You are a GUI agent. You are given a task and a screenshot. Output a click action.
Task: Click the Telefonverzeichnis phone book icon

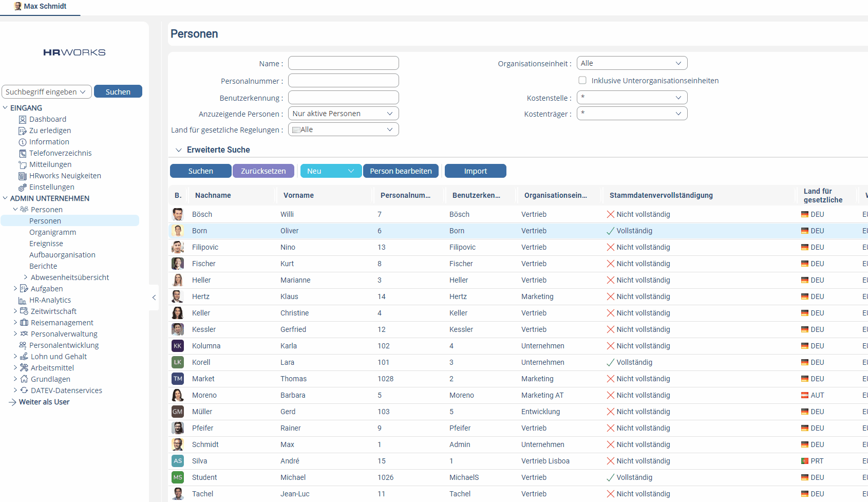[23, 153]
